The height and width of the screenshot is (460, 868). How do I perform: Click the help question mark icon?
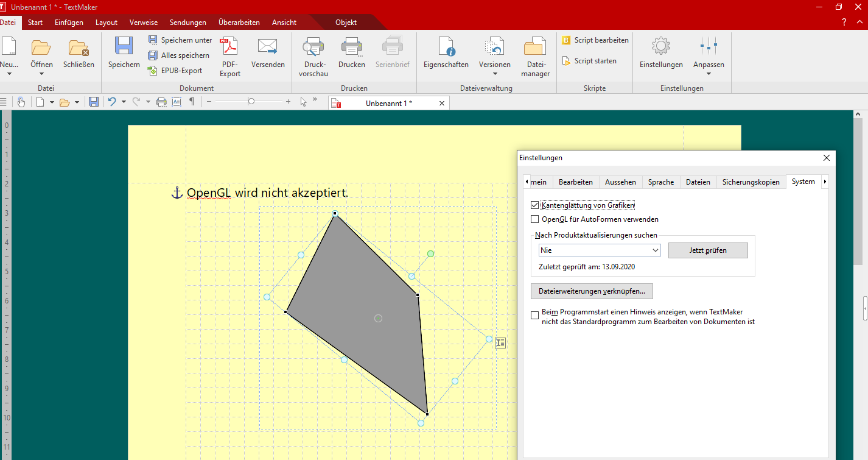click(844, 23)
